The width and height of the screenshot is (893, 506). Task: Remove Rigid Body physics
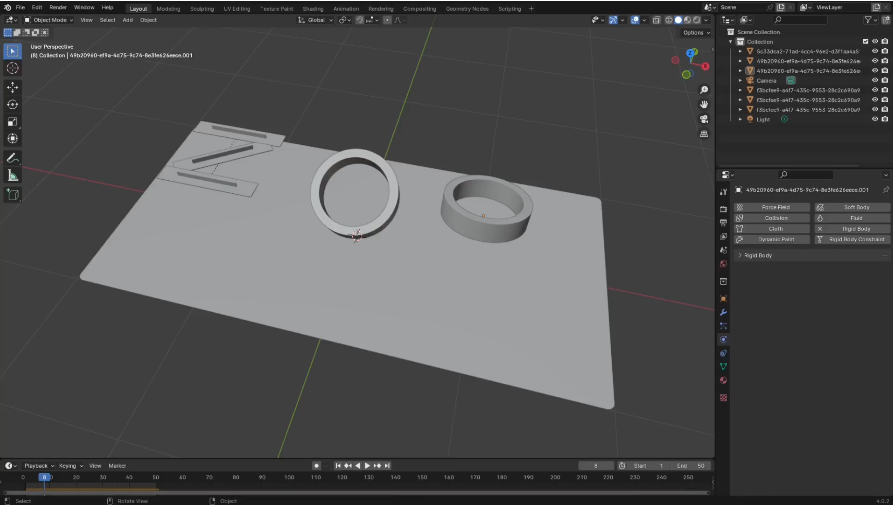(x=852, y=229)
